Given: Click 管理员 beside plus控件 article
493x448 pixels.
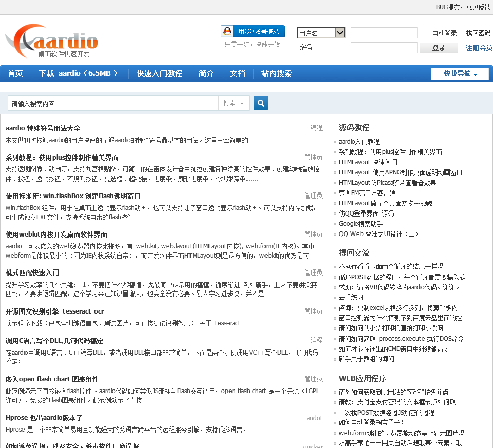Looking at the screenshot, I should pos(313,157).
